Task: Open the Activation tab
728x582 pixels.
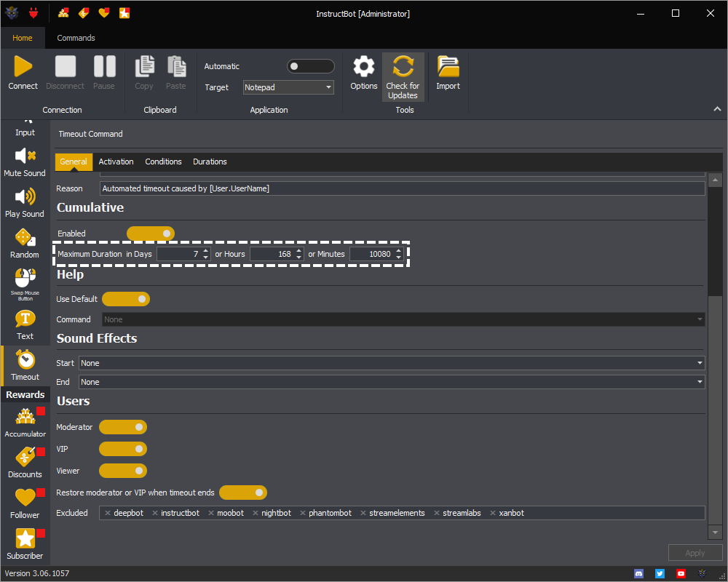Action: tap(116, 162)
